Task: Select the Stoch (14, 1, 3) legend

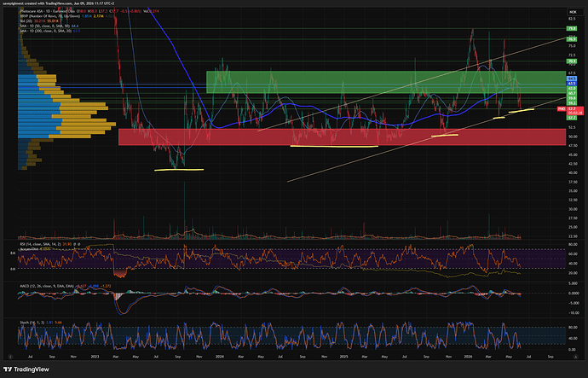Action: 41,323
